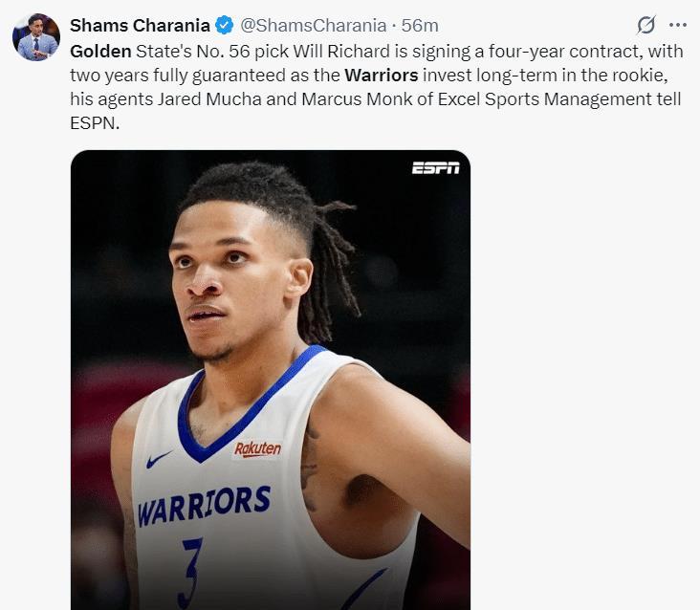Open the Shams Charania display name link
700x610 pixels.
pos(138,25)
